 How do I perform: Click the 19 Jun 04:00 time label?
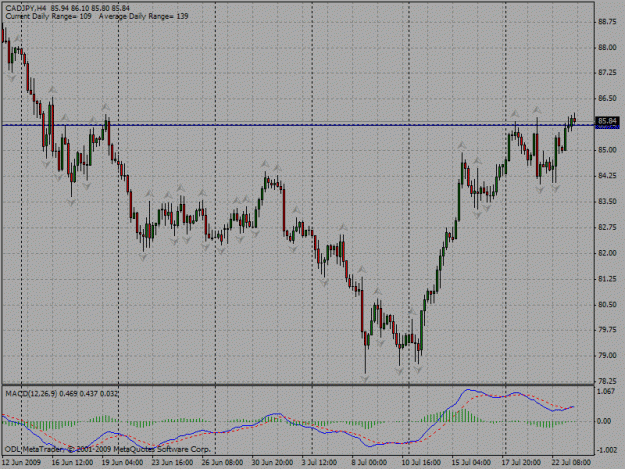(x=122, y=462)
